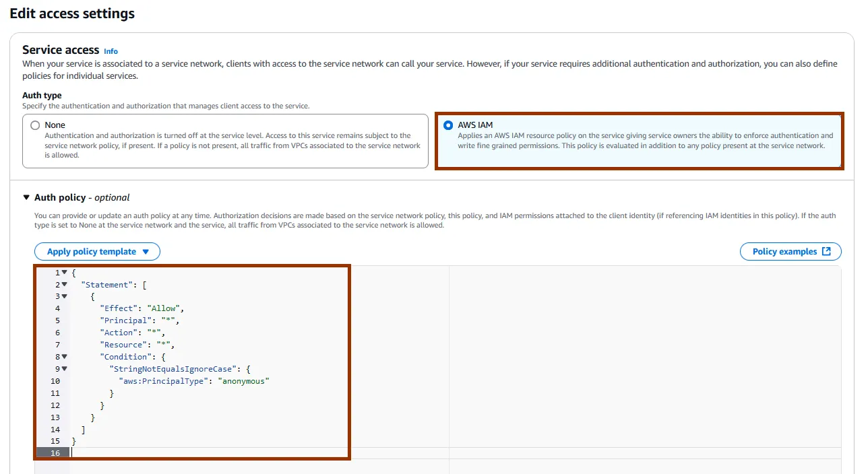Click the StringNotEqualsIgnoreCase key text

click(x=173, y=369)
